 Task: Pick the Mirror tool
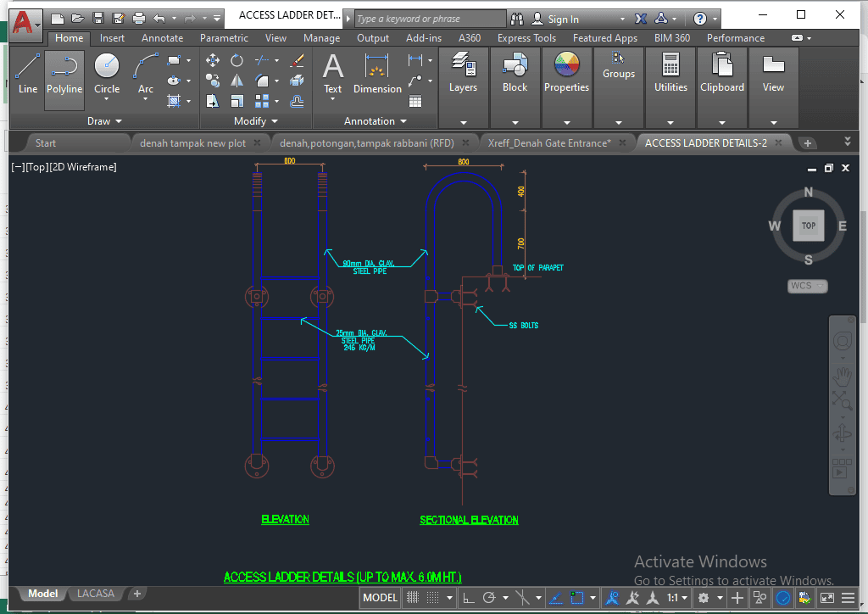pos(237,81)
